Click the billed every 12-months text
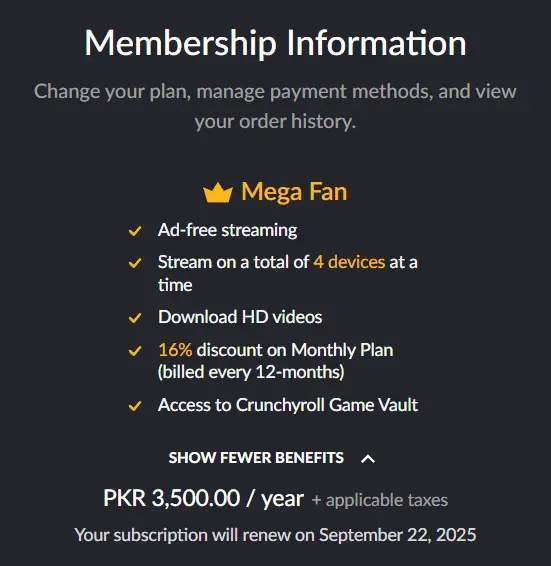Screen dimensions: 551x566 pos(251,372)
